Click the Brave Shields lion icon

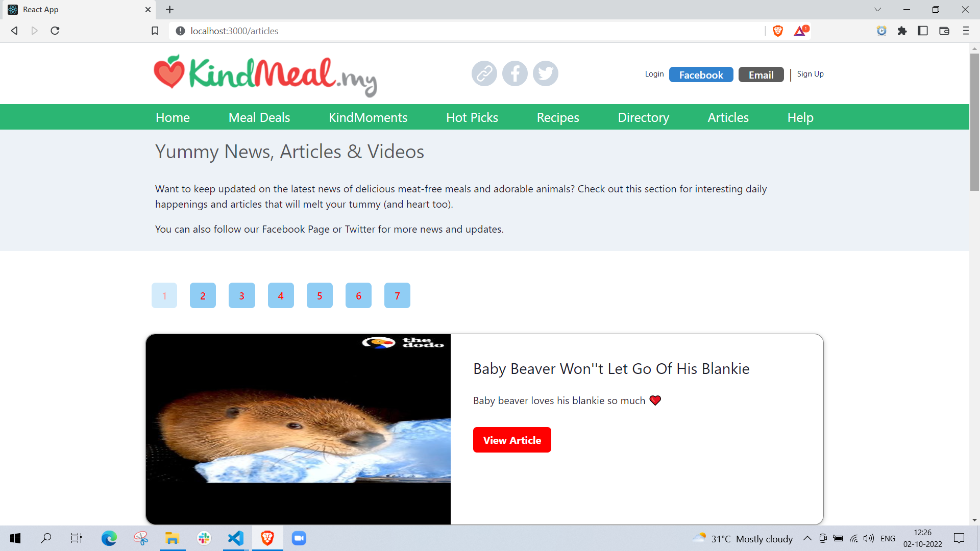(x=778, y=31)
